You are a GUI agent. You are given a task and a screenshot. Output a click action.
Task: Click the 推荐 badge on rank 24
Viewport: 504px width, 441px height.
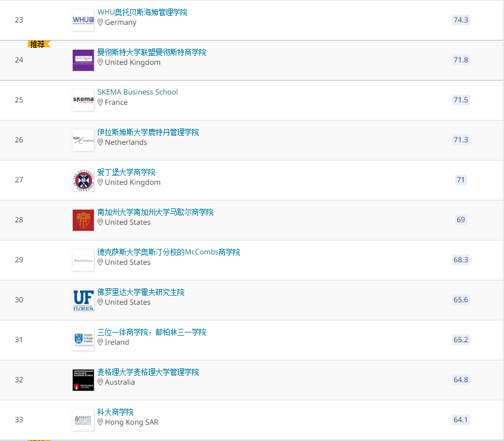[39, 44]
